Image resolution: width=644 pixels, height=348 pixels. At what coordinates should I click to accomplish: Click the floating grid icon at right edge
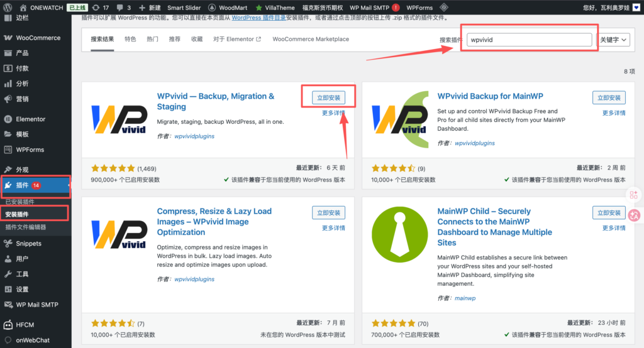coord(634,195)
